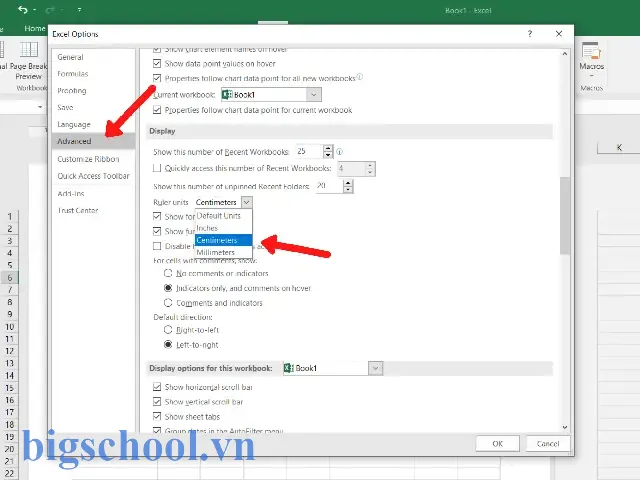
Task: Select row 15 header in worksheet
Action: pyautogui.click(x=9, y=388)
